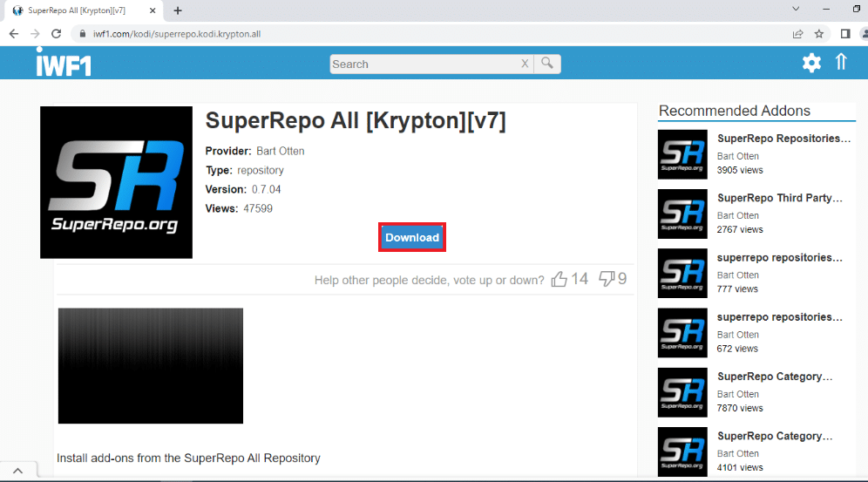Click 'Help other people decide' vote prompt
The image size is (868, 482).
coord(429,280)
